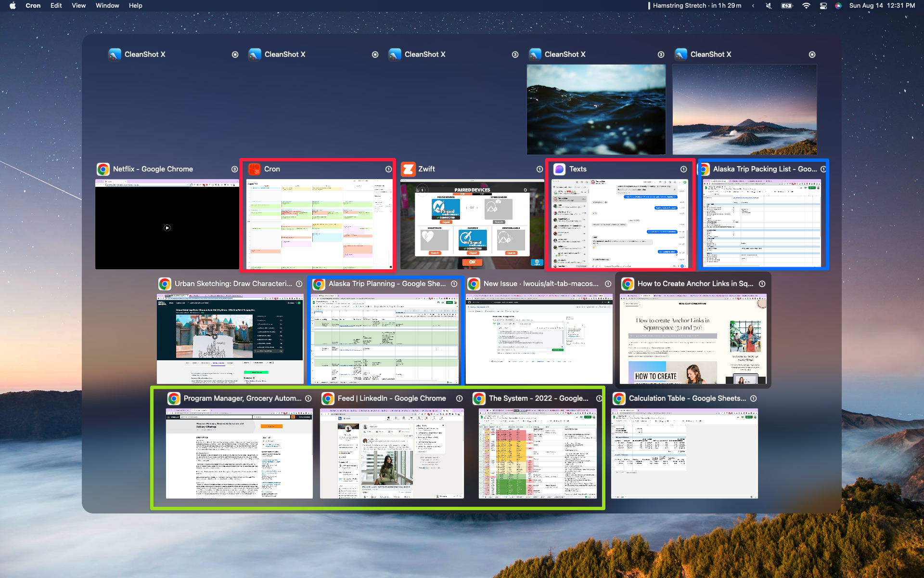Click the Wi-Fi icon in the menu bar
The image size is (924, 578).
806,6
